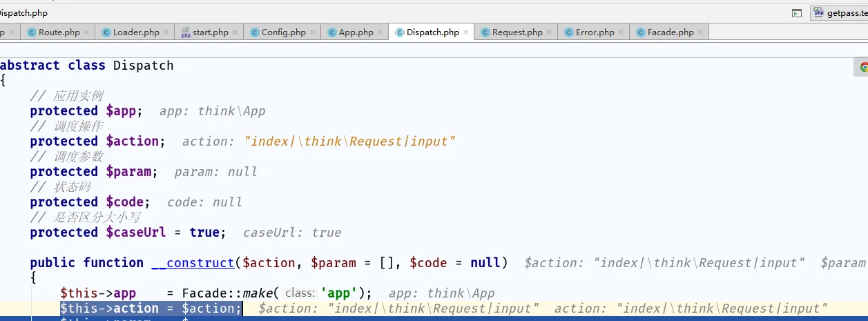Select the start.php editor tab
The height and width of the screenshot is (321, 868).
tap(210, 32)
